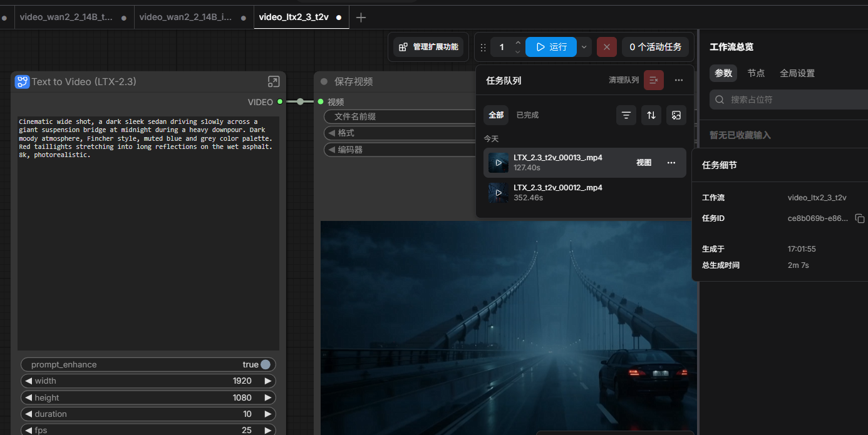Switch to the 节点 tab in 工作流总览
This screenshot has width=868, height=435.
pos(756,73)
